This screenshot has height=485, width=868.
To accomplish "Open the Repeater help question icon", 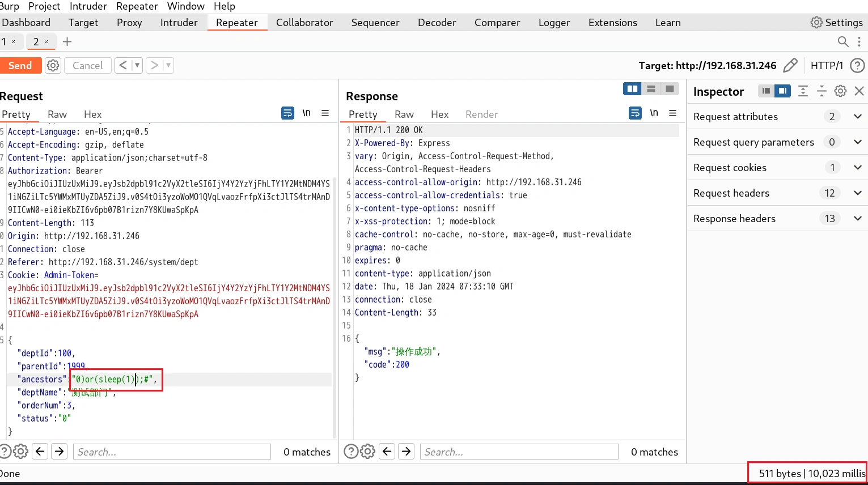I will click(858, 66).
